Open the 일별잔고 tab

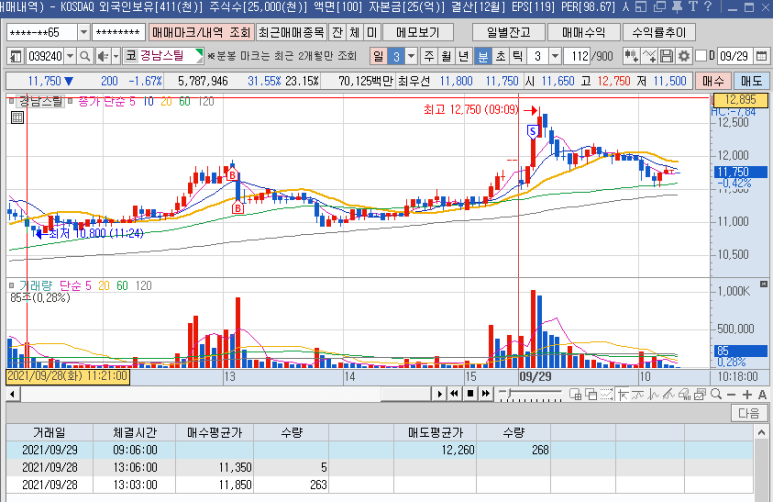[509, 33]
